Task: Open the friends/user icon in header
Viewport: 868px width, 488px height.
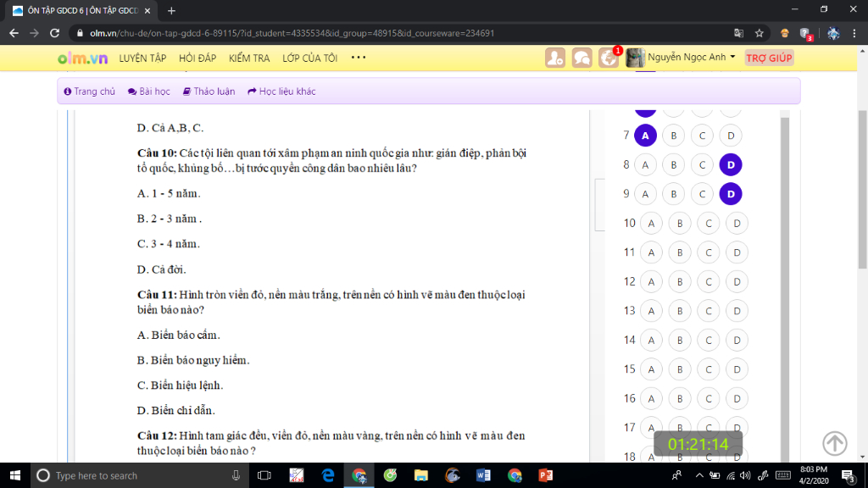Action: [x=554, y=58]
